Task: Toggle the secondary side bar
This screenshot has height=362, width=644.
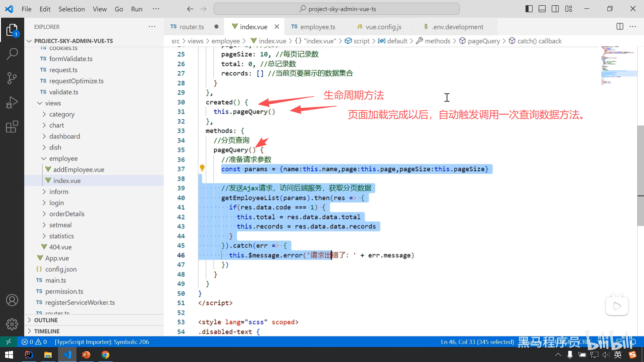Action: (555, 9)
